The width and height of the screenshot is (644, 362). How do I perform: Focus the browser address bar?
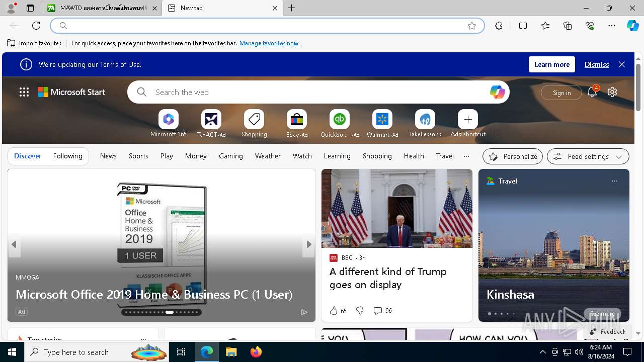point(267,26)
